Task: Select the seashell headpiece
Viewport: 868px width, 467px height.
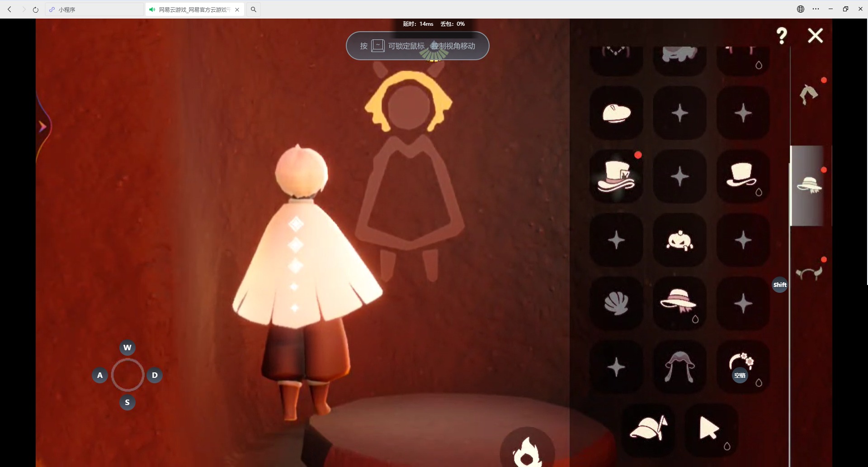Action: click(616, 303)
